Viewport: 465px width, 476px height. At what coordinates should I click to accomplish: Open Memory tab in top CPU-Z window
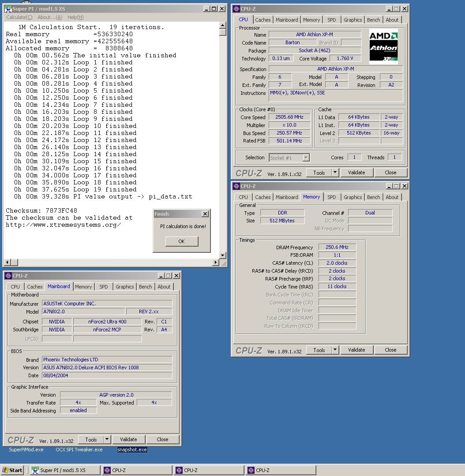311,20
